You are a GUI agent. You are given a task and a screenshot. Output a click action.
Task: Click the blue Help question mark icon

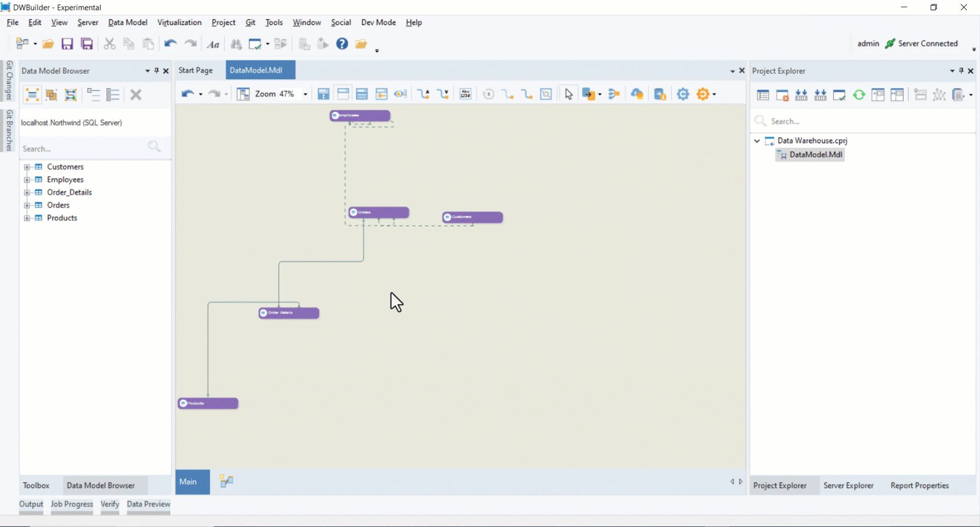tap(342, 44)
